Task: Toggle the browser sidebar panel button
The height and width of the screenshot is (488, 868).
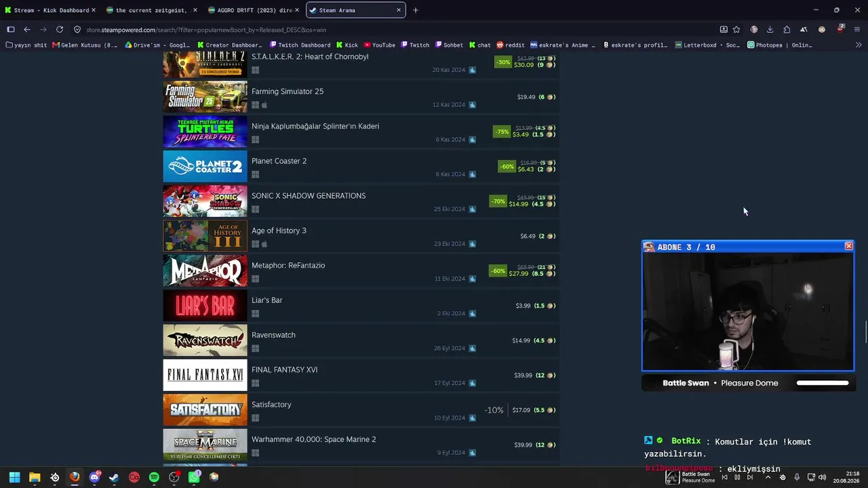Action: click(x=11, y=30)
